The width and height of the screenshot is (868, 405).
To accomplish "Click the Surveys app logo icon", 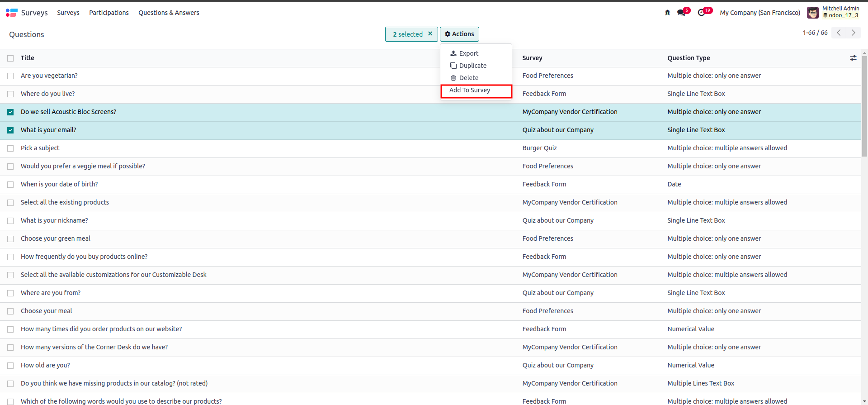I will [x=12, y=13].
